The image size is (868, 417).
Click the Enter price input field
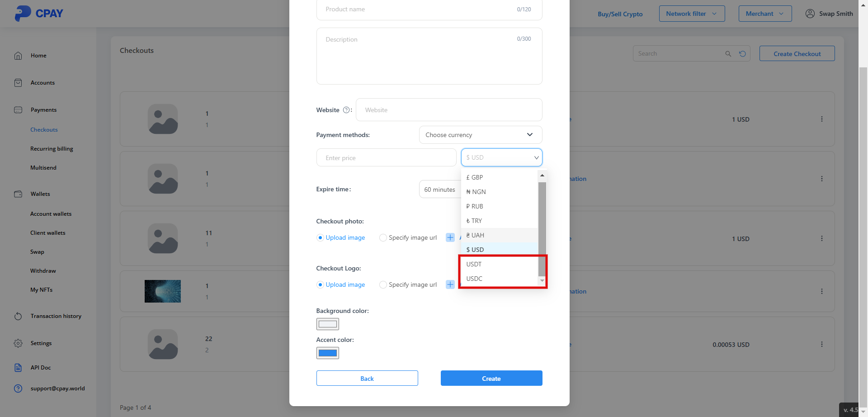click(386, 158)
